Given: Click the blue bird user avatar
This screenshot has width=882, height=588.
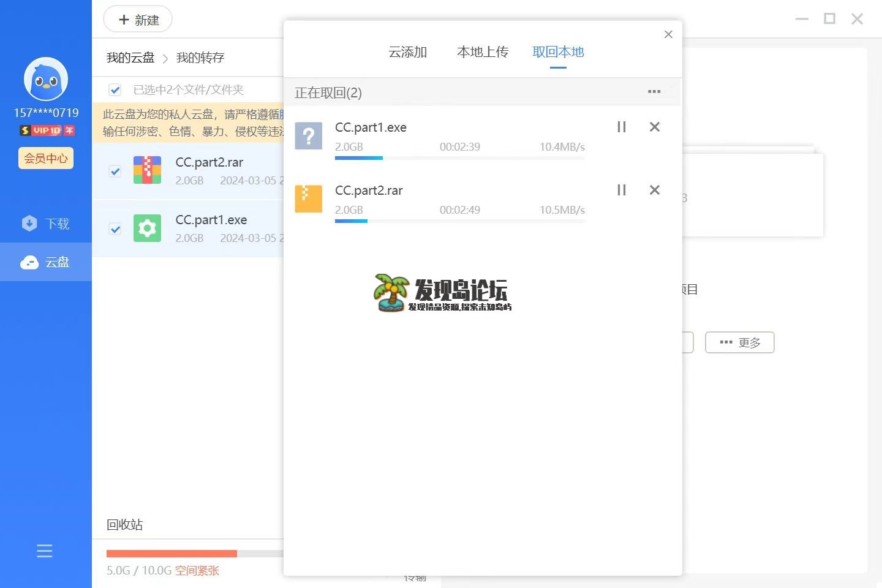Looking at the screenshot, I should tap(46, 79).
